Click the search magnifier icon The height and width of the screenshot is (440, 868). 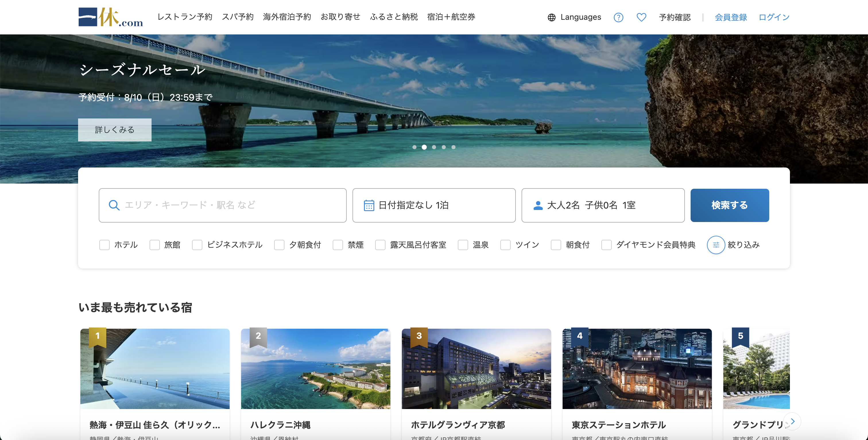114,205
